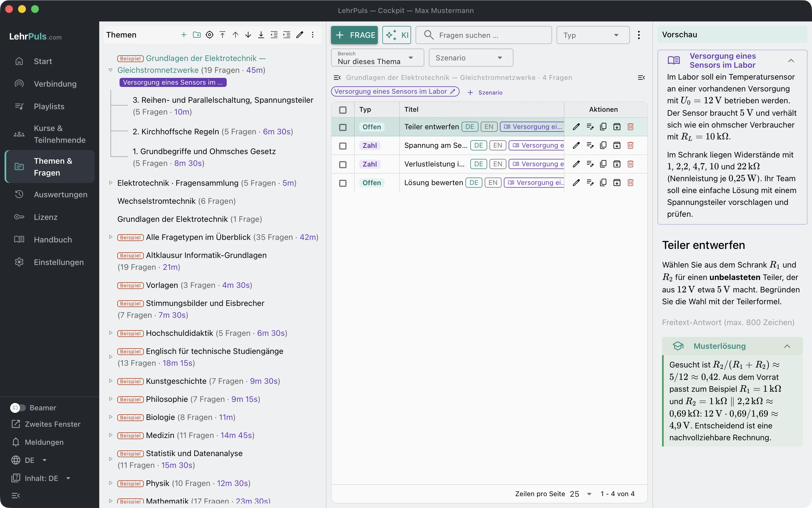Click the KI generate button
Viewport: 812px width, 508px height.
pos(397,35)
